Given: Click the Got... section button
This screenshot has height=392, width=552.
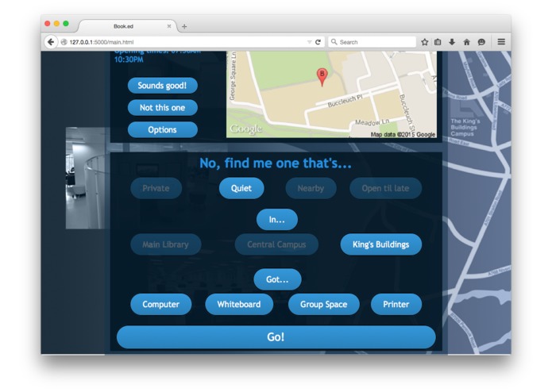Looking at the screenshot, I should (x=277, y=279).
